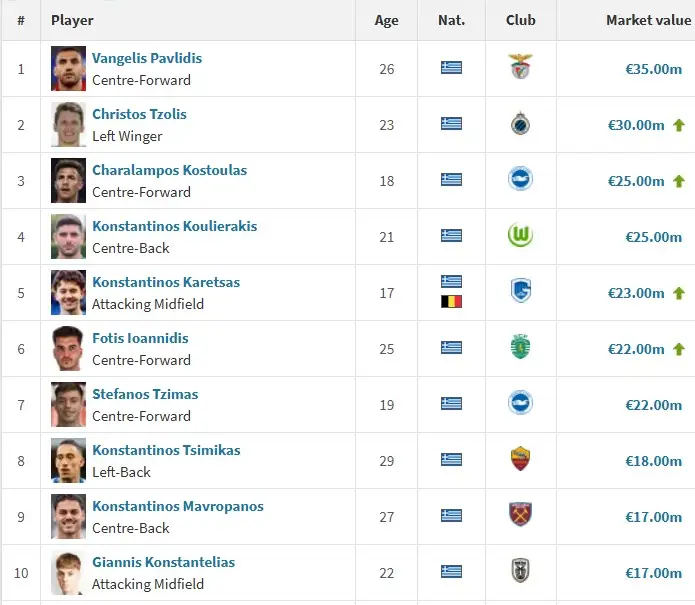695x605 pixels.
Task: Click Charalampos Kostoulas player photo
Action: pos(69,180)
